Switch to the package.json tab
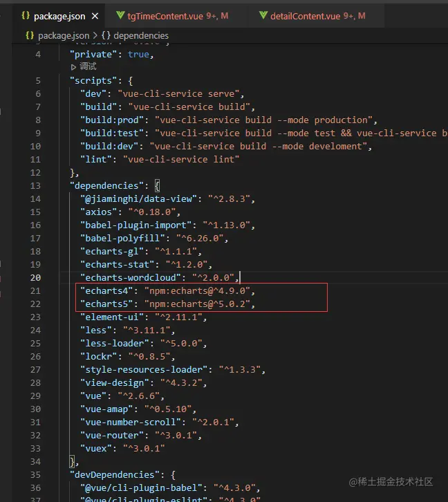 pyautogui.click(x=59, y=16)
